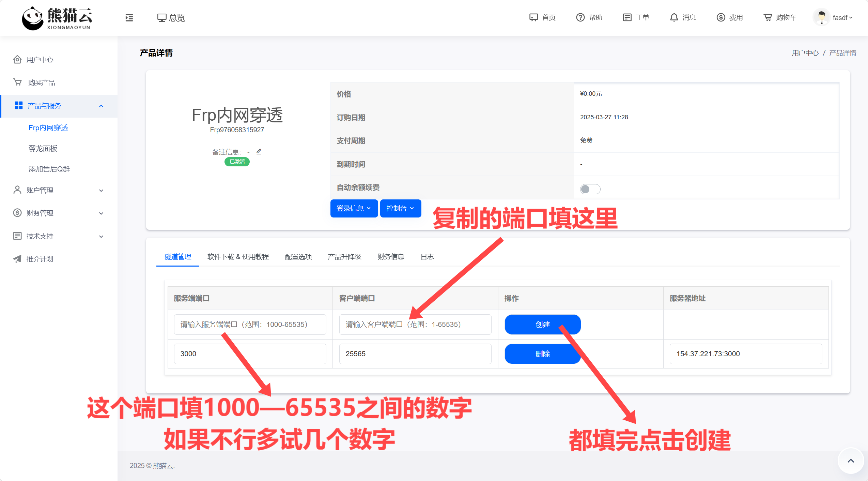This screenshot has height=481, width=868.
Task: Click the sidebar collapse icon in top toolbar
Action: [x=129, y=18]
